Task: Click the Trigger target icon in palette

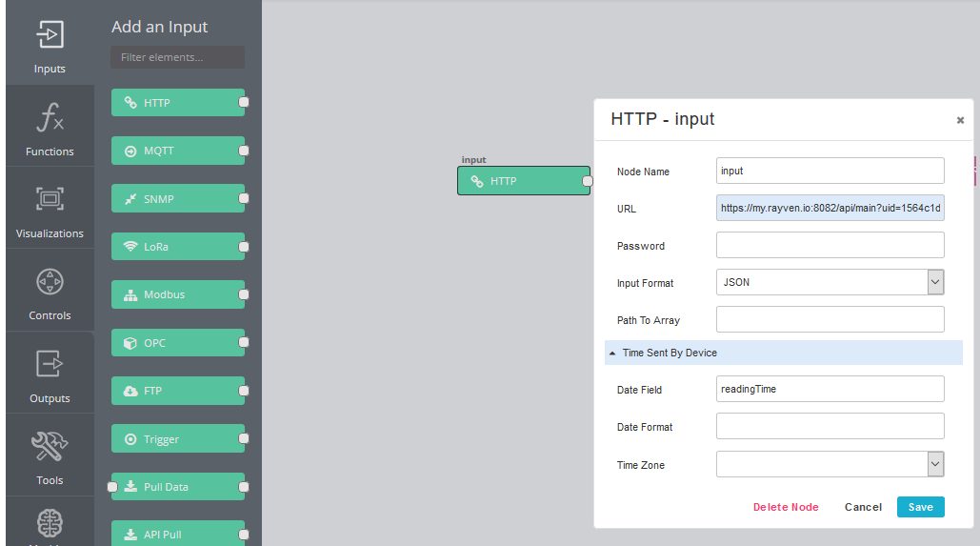Action: pos(130,439)
